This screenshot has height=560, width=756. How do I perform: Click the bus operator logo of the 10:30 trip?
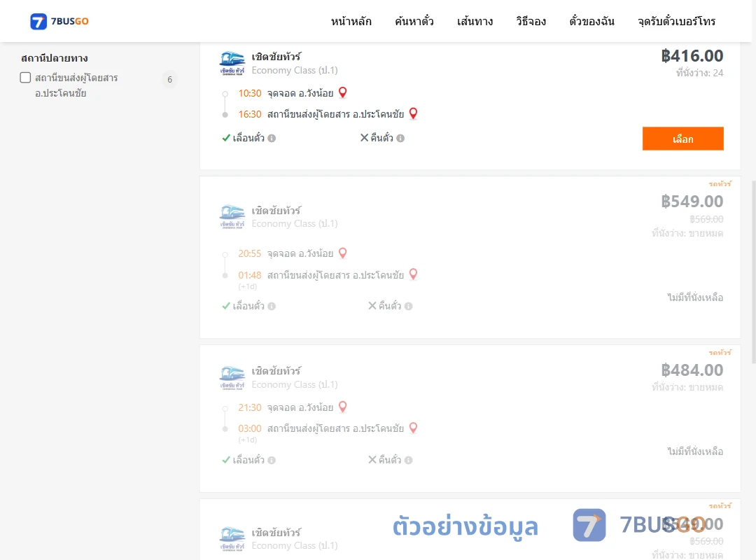click(x=232, y=63)
